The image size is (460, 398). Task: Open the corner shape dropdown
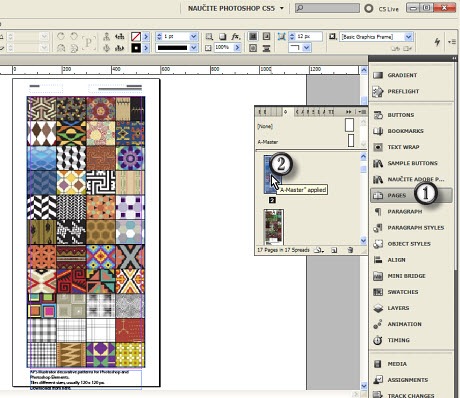(307, 48)
